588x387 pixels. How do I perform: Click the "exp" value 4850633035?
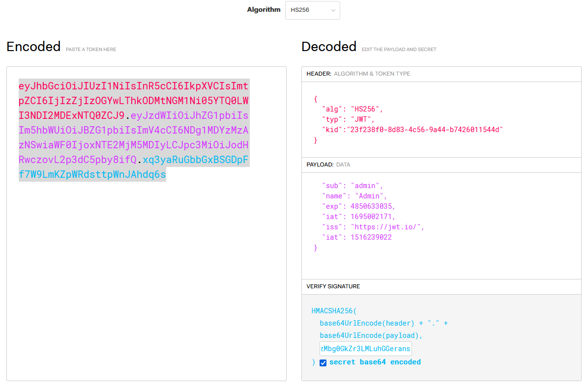point(373,206)
